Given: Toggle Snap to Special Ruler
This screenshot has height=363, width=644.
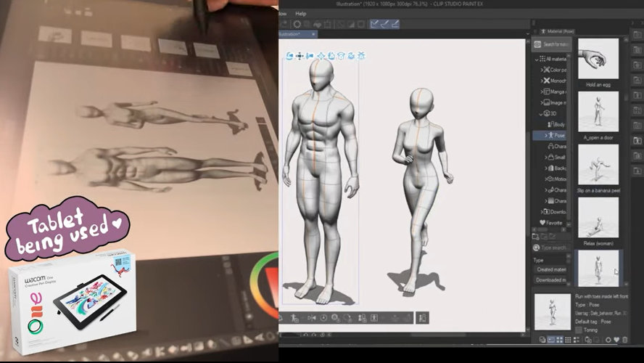Looking at the screenshot, I should pyautogui.click(x=384, y=24).
